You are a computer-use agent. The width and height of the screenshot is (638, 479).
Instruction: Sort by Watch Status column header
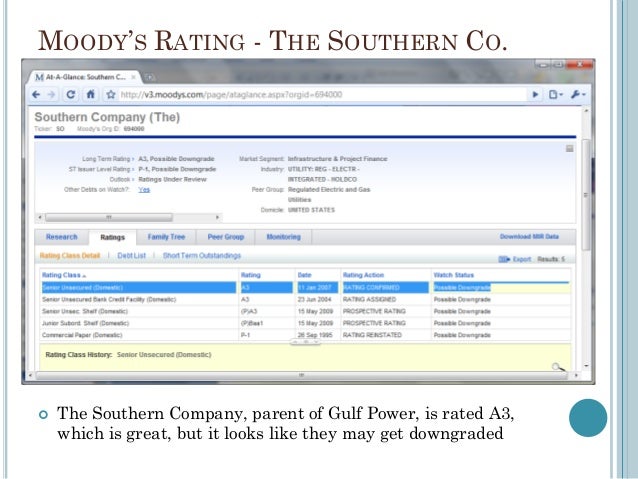(454, 275)
